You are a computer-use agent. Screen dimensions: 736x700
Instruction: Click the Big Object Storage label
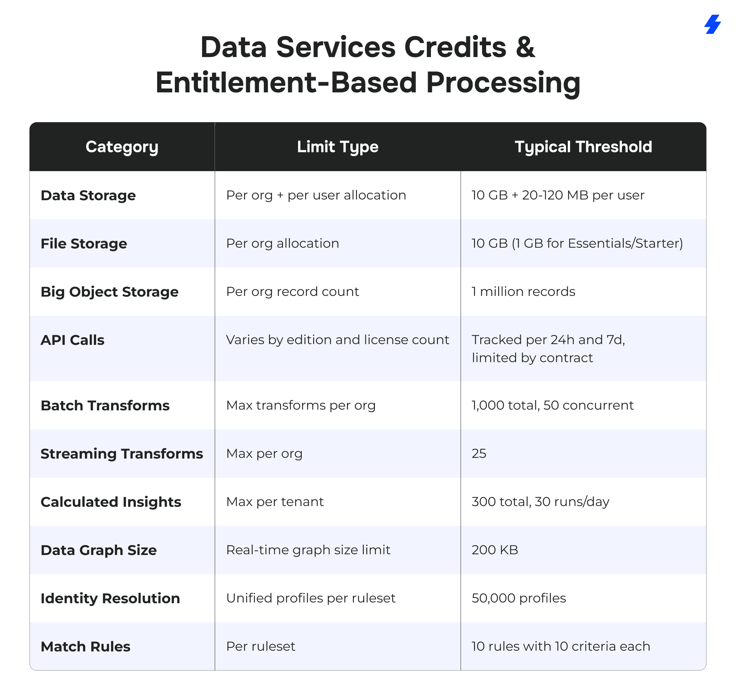[x=109, y=291]
